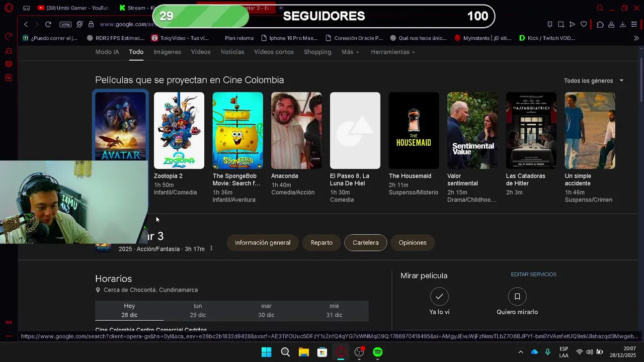Take a snapshot with the capture icon

coord(561,24)
